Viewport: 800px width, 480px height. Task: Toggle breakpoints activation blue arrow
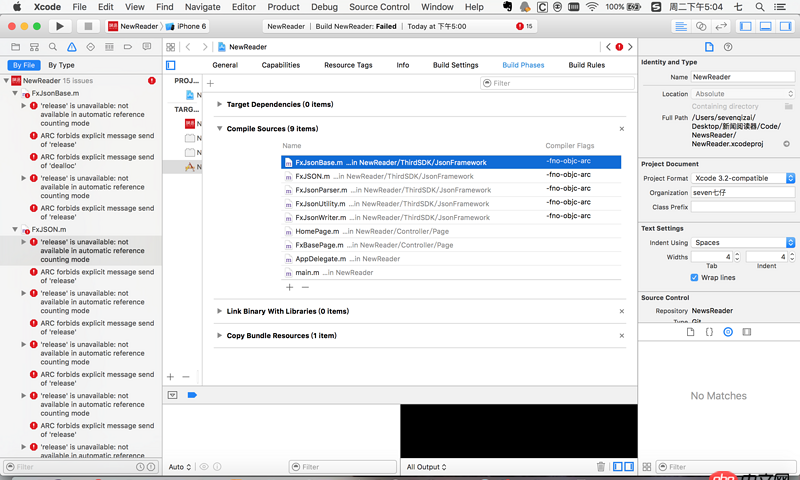192,395
